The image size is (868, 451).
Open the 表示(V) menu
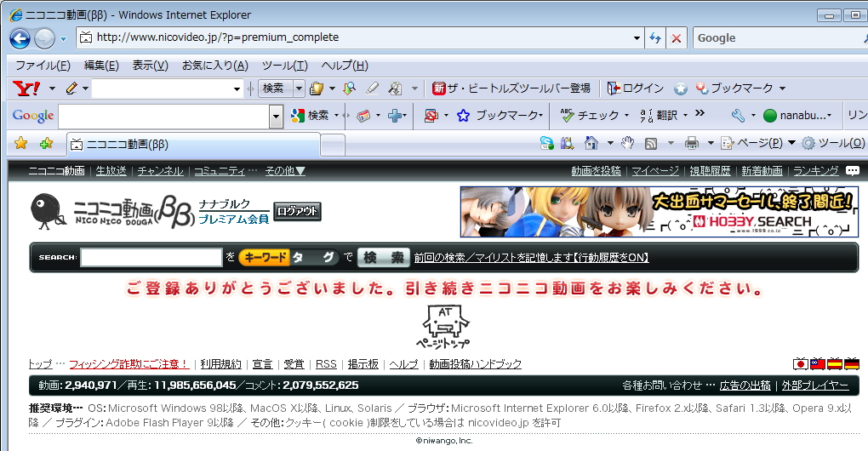(x=150, y=66)
